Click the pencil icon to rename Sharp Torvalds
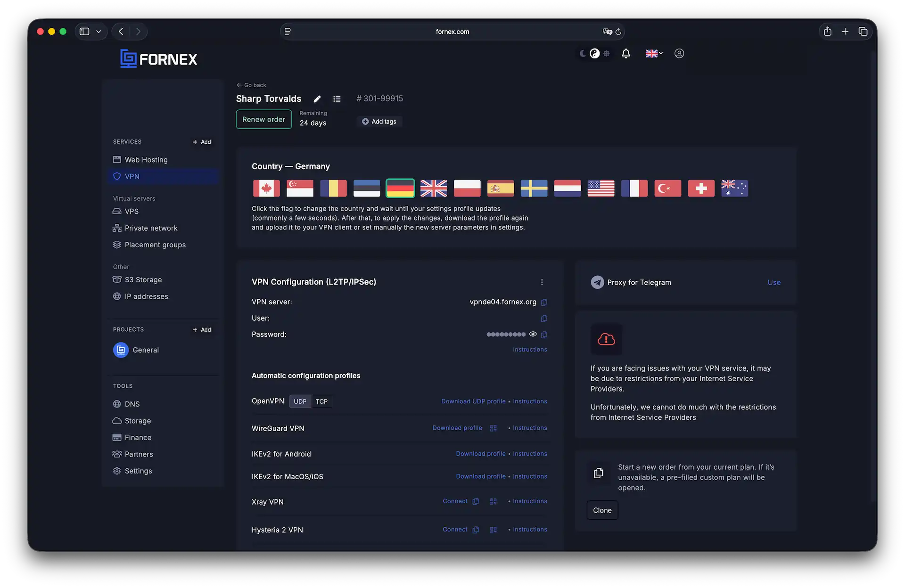 (x=317, y=99)
